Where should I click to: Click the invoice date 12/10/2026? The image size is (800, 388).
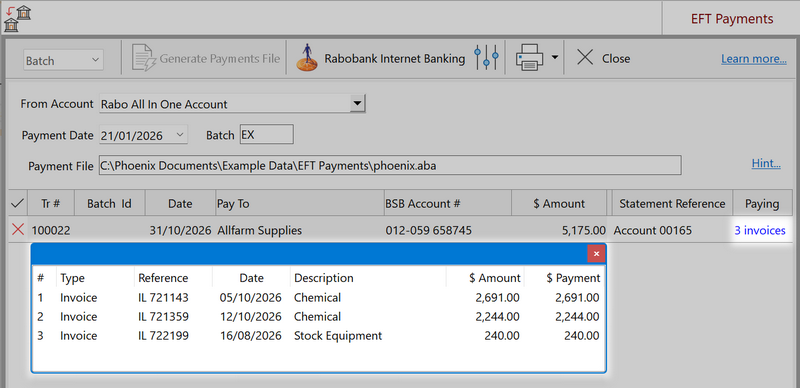click(251, 317)
